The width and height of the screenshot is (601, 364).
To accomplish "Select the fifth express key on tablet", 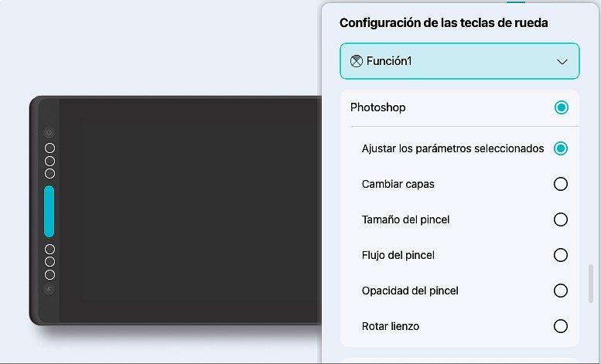I will point(50,262).
